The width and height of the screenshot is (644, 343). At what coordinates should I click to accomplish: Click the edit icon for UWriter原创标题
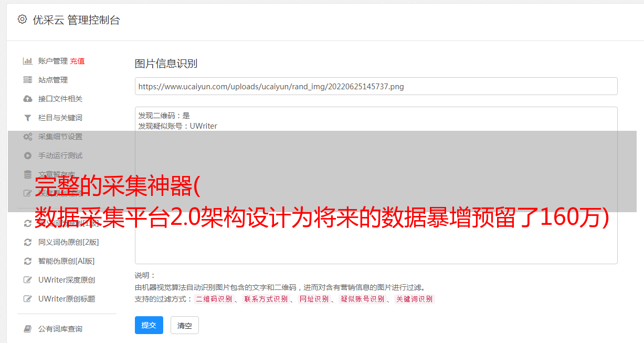28,299
